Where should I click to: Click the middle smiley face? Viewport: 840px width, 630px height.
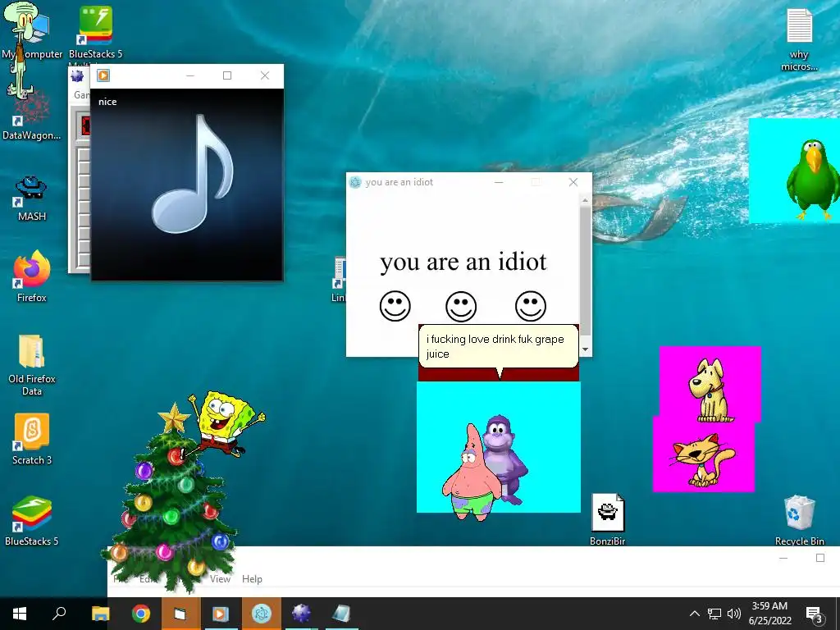point(461,307)
